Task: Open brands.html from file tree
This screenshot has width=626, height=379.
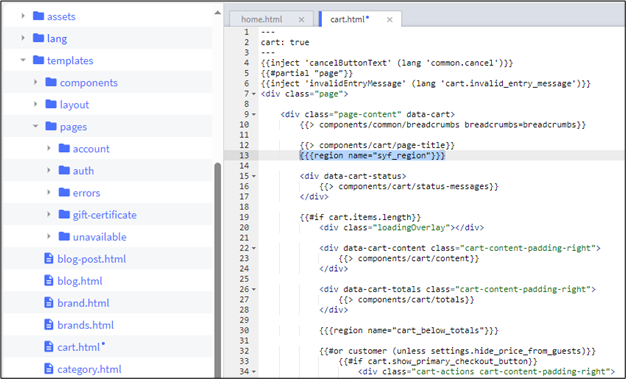Action: 85,325
